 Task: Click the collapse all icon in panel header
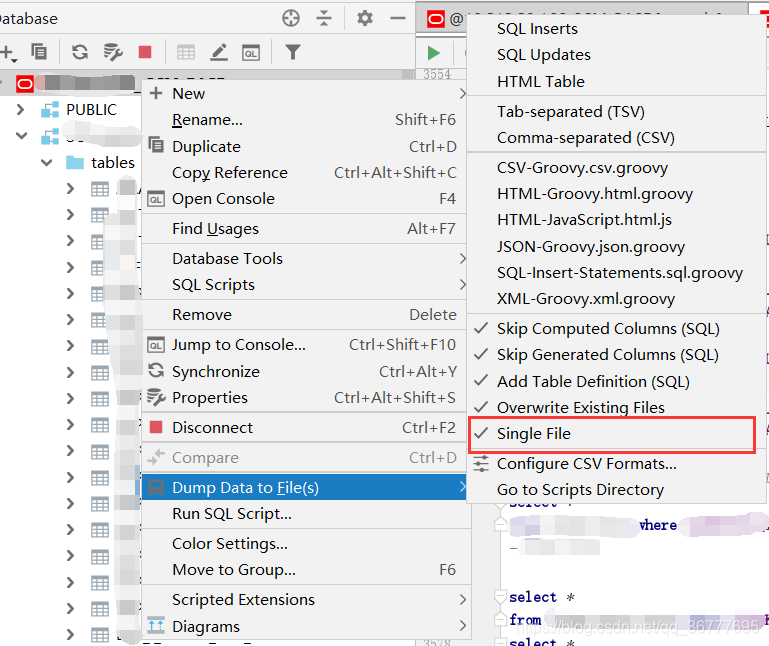pos(324,18)
